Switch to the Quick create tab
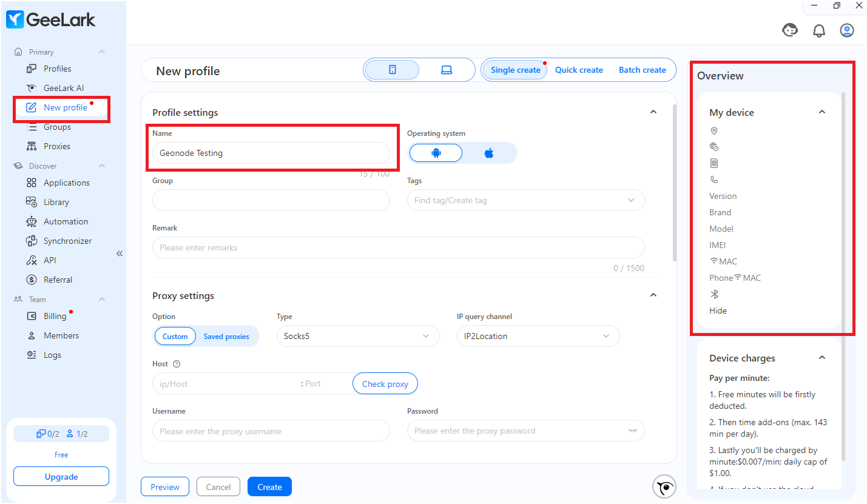This screenshot has width=867, height=504. click(579, 70)
